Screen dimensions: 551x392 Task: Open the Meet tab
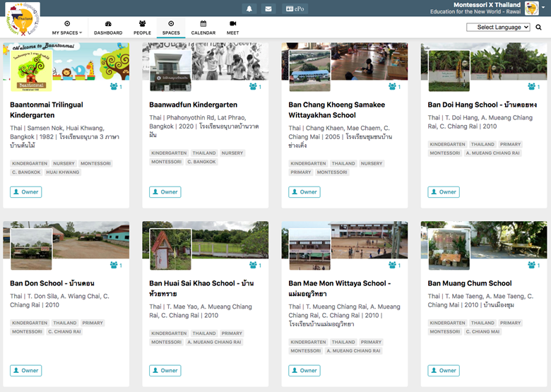click(232, 28)
